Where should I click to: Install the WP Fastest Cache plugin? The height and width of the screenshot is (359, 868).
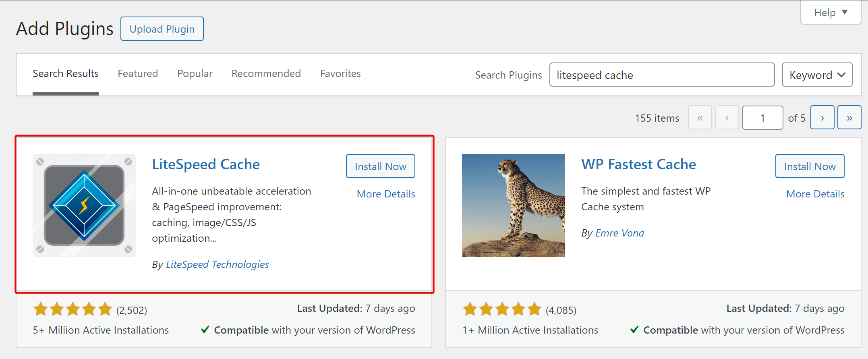[x=810, y=166]
